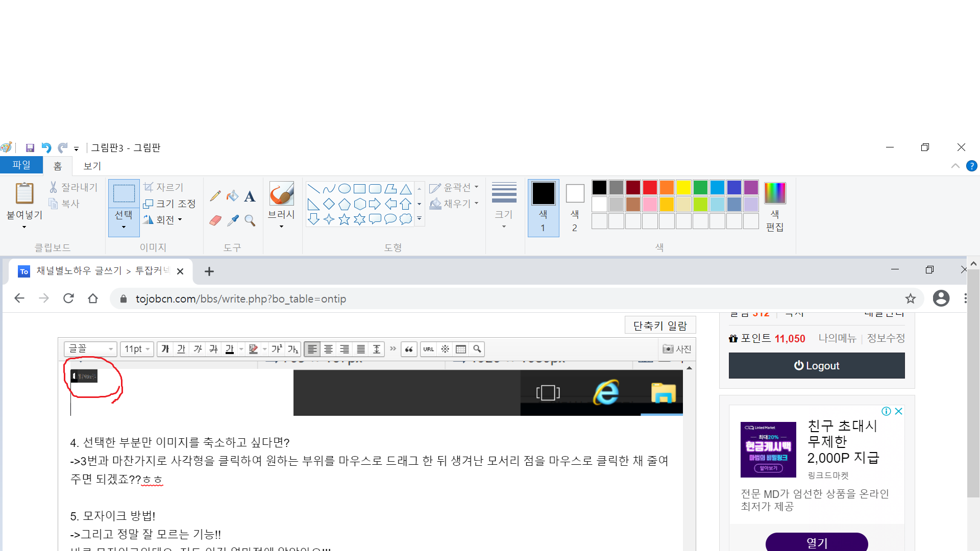The height and width of the screenshot is (551, 980).
Task: Pick the Fill with color bucket tool
Action: point(233,196)
